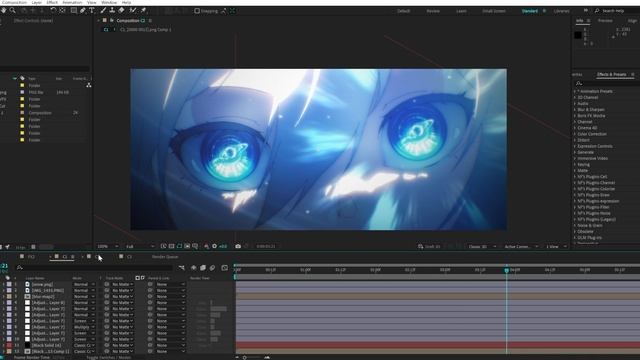Viewport: 640px width, 360px height.
Task: Open the 1 View layout dropdown
Action: pos(556,247)
